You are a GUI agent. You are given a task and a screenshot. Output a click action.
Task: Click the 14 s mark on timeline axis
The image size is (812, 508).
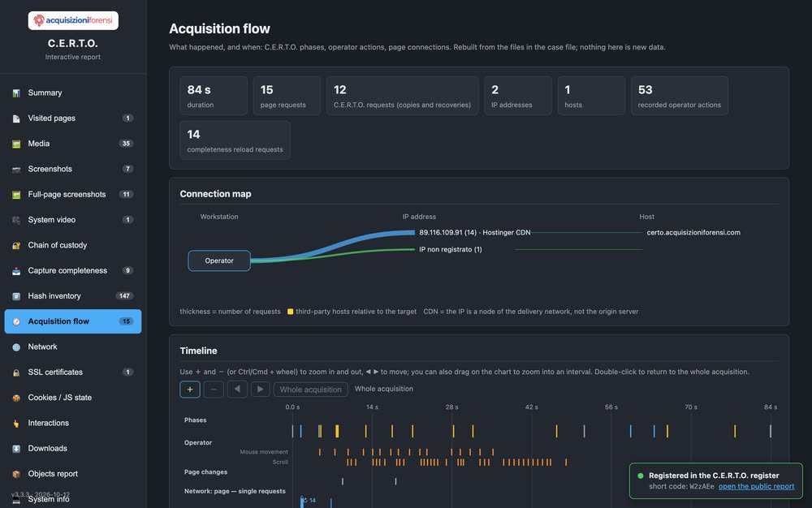tap(372, 407)
